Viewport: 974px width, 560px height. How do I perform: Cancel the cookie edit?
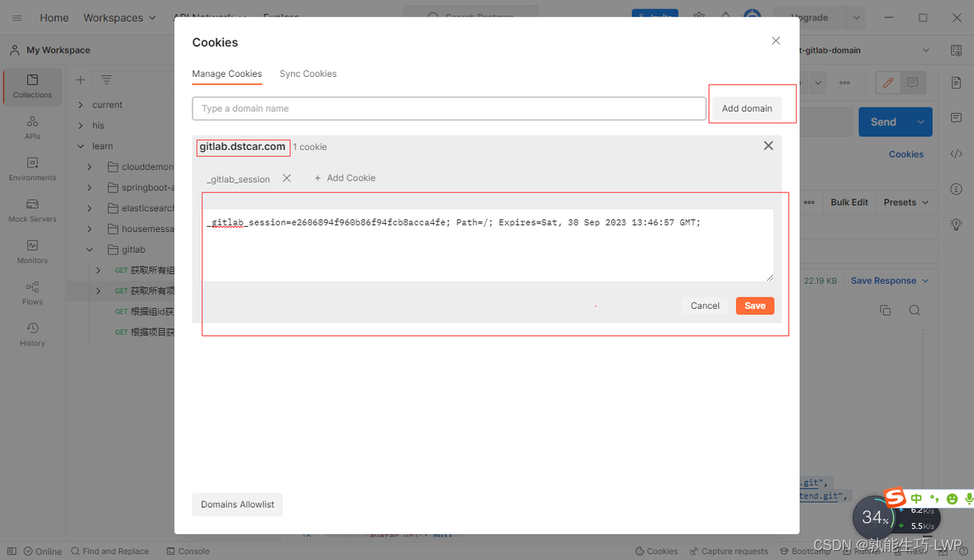[x=705, y=306]
